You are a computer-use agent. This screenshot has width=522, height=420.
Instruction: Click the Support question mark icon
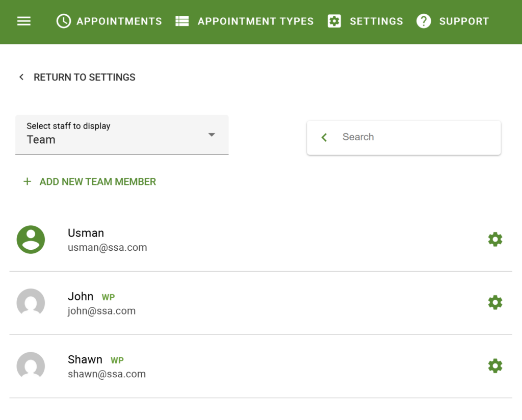[x=424, y=21]
